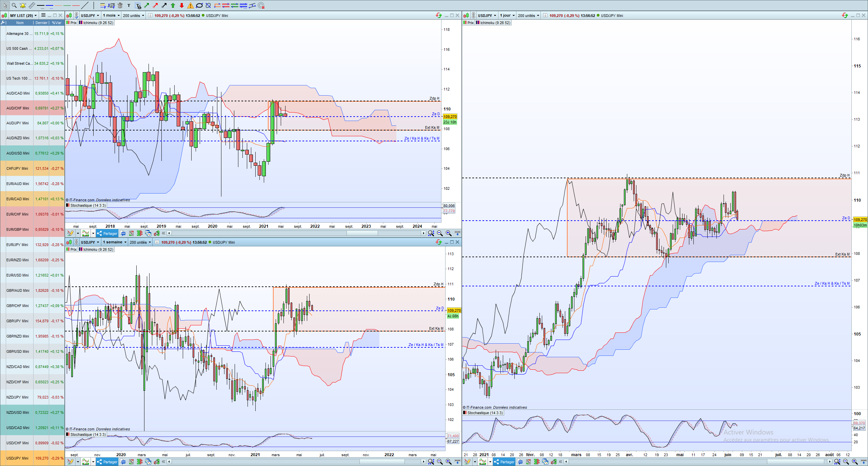Open indicators icon on monthly chart bottom bar

[85, 233]
